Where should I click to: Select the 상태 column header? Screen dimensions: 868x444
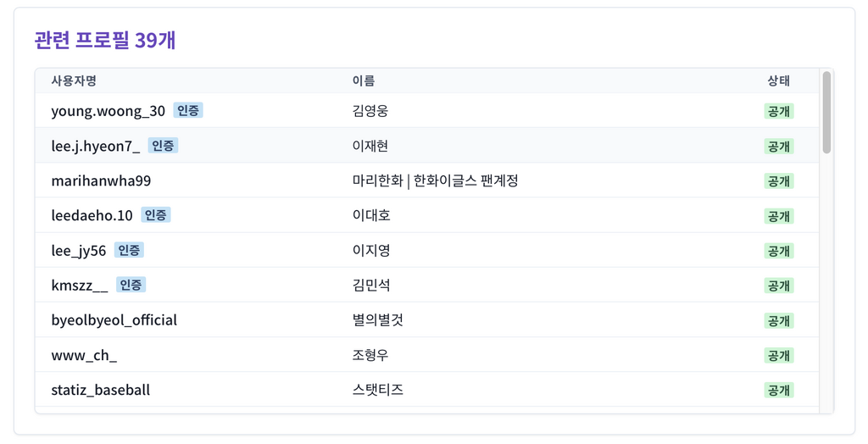pyautogui.click(x=778, y=80)
